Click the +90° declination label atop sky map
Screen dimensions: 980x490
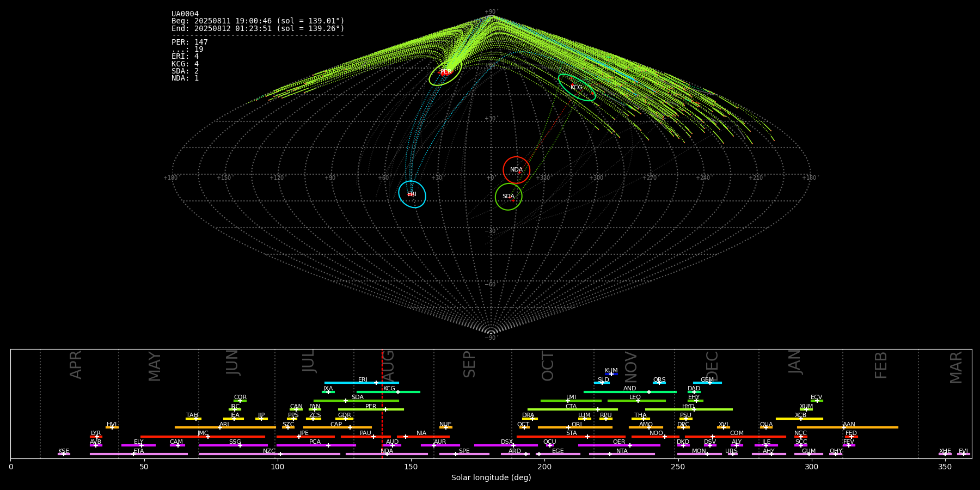click(491, 12)
